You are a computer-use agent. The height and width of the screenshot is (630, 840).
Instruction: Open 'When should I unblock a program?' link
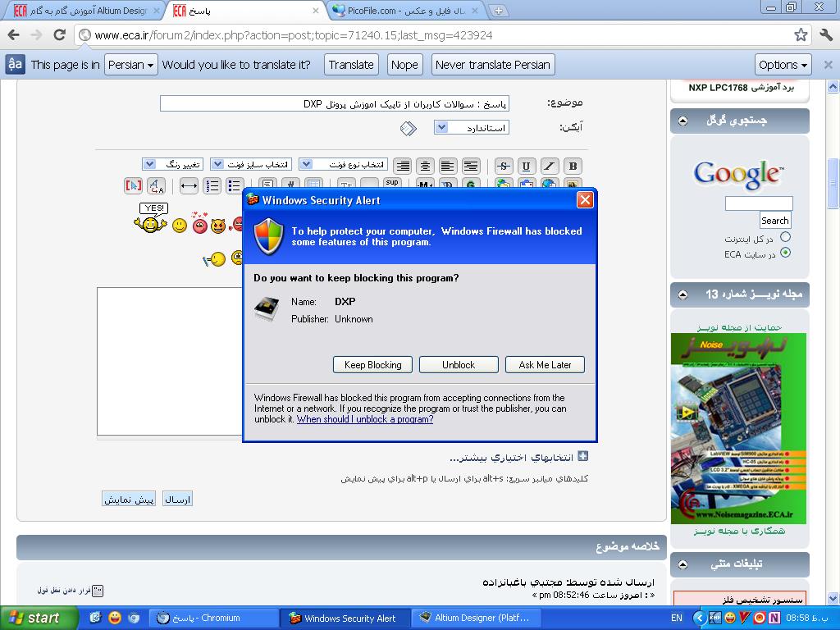365,419
